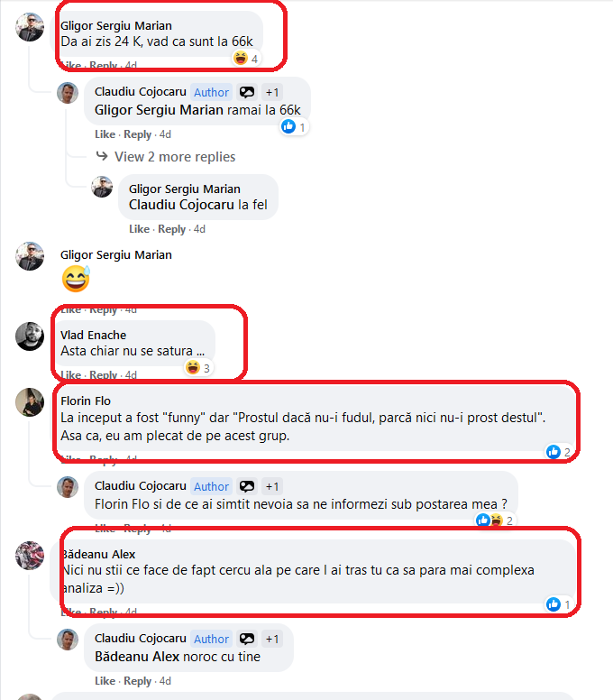This screenshot has width=613, height=700.
Task: Click the Author badge on reply to Florin Flo
Action: pyautogui.click(x=211, y=486)
